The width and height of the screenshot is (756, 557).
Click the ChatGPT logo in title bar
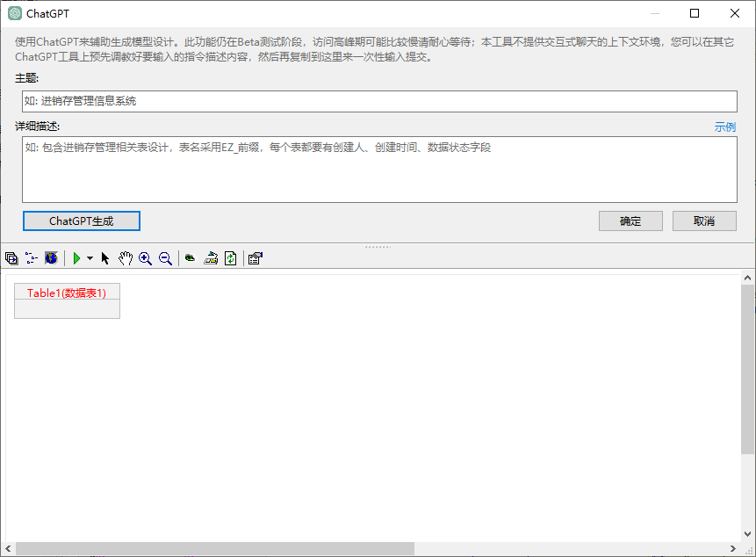(x=15, y=13)
